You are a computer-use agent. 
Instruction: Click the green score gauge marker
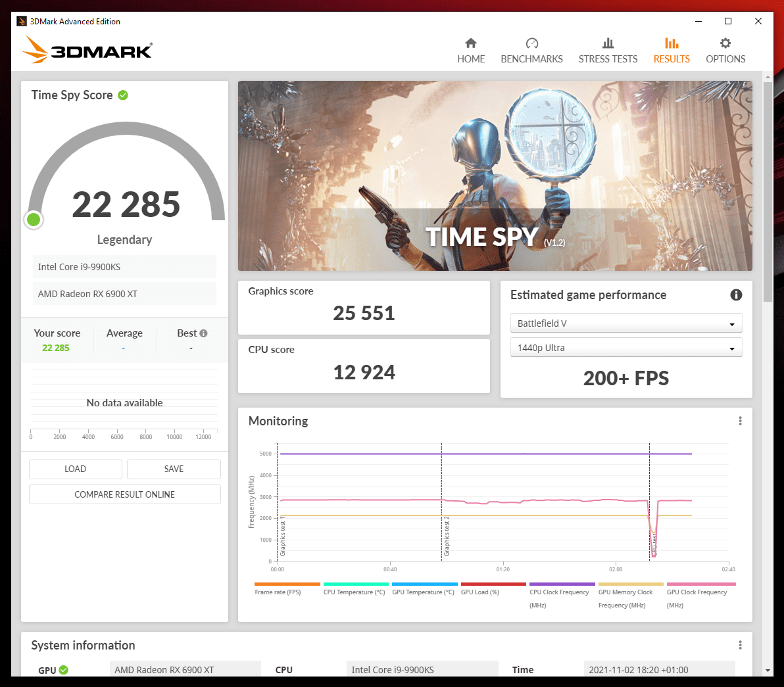34,220
